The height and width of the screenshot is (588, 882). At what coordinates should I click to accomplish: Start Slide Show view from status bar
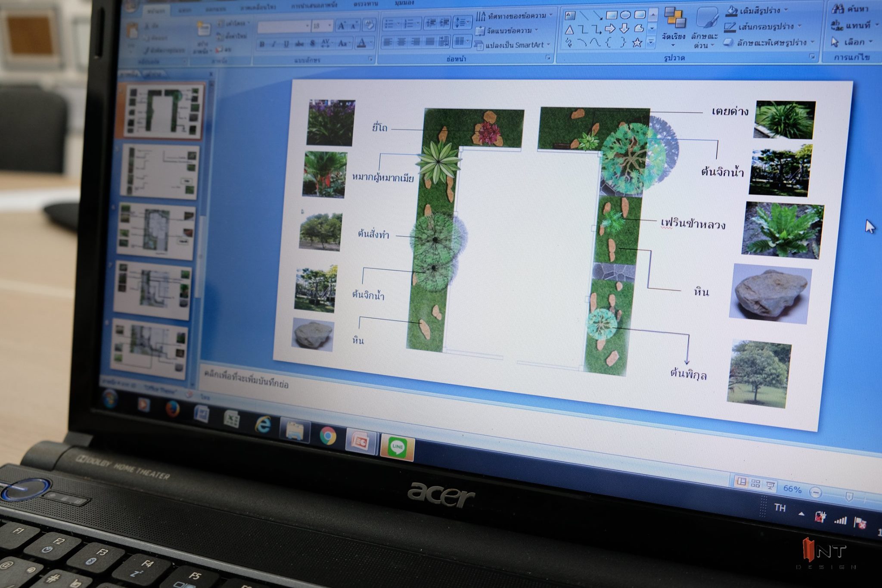pos(770,486)
